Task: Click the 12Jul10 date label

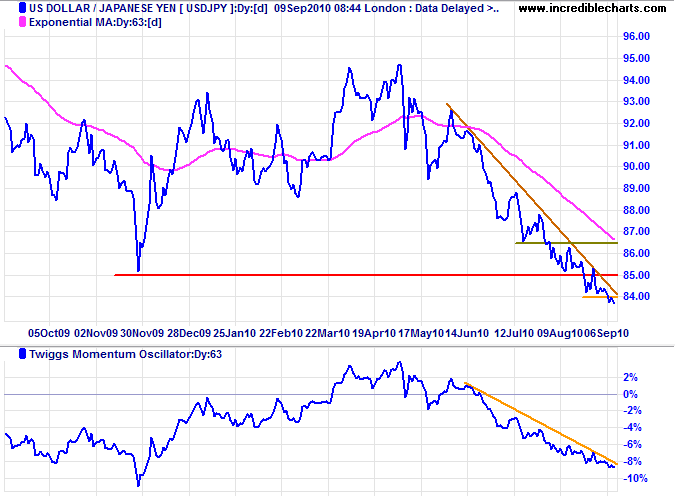Action: pos(514,333)
